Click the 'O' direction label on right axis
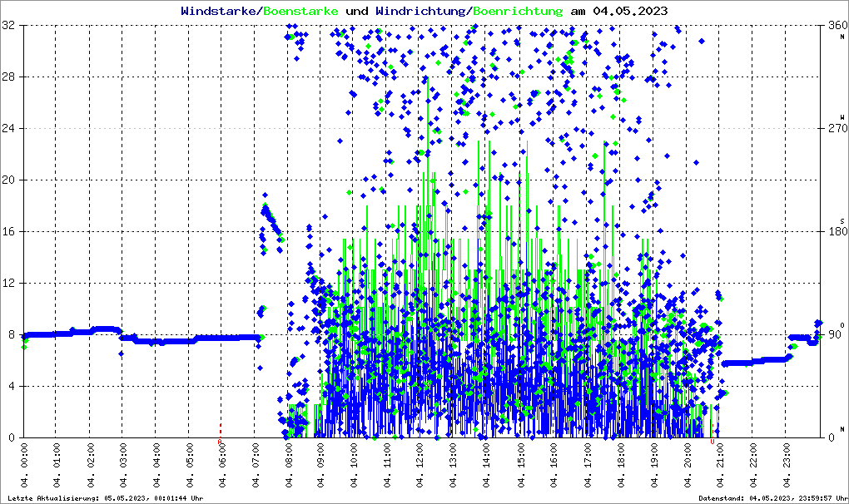Screen dimensions: 849x504 click(842, 325)
